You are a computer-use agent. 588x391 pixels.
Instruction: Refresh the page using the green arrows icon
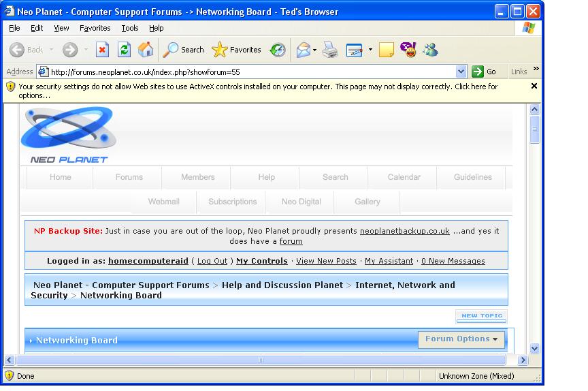tap(124, 50)
